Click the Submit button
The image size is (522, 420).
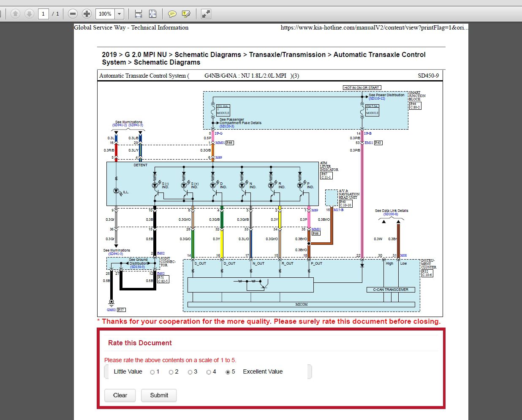(x=159, y=396)
